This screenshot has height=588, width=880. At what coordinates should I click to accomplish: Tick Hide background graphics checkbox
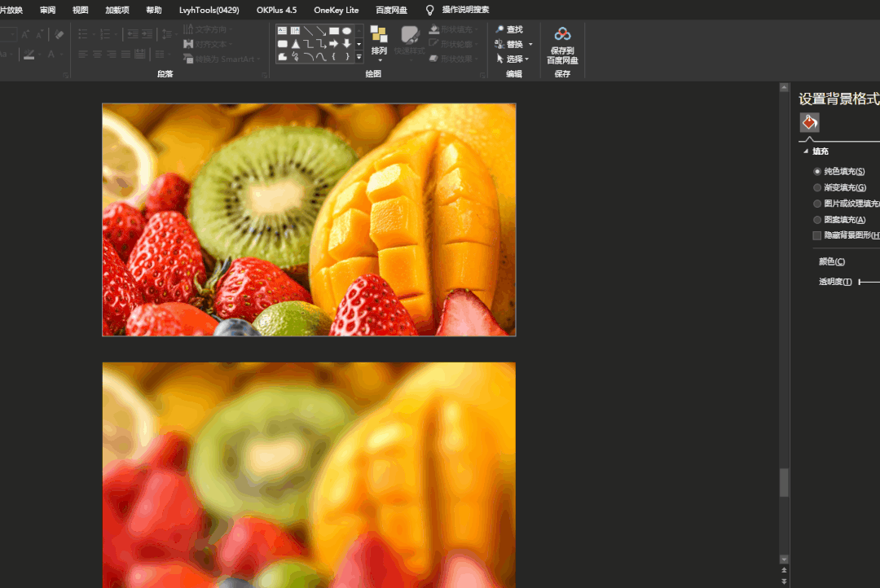[x=817, y=235]
